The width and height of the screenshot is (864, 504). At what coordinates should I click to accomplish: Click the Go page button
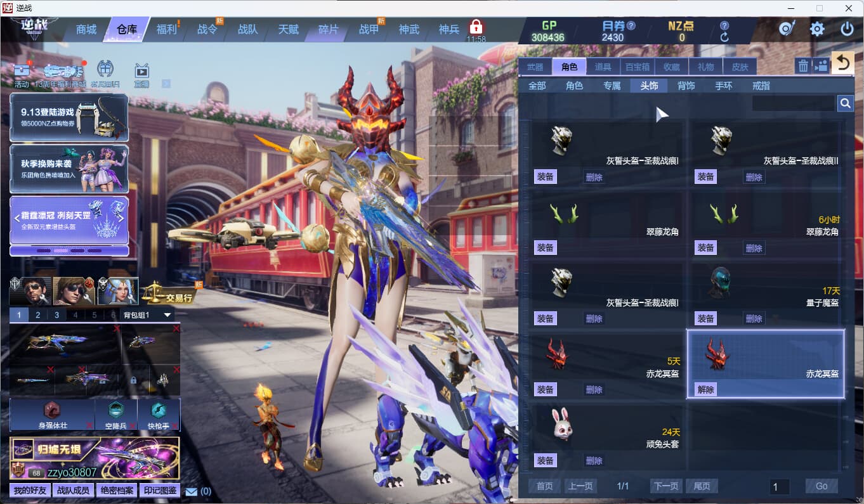[821, 486]
